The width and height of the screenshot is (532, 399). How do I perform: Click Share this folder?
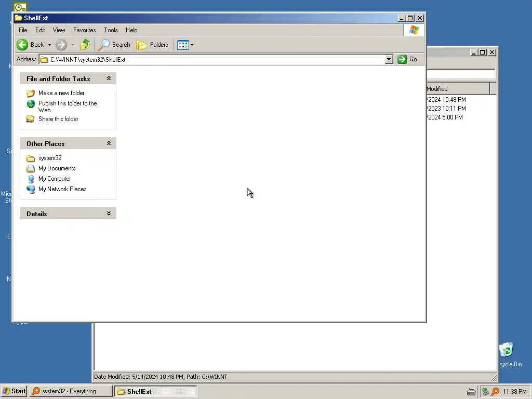[58, 119]
